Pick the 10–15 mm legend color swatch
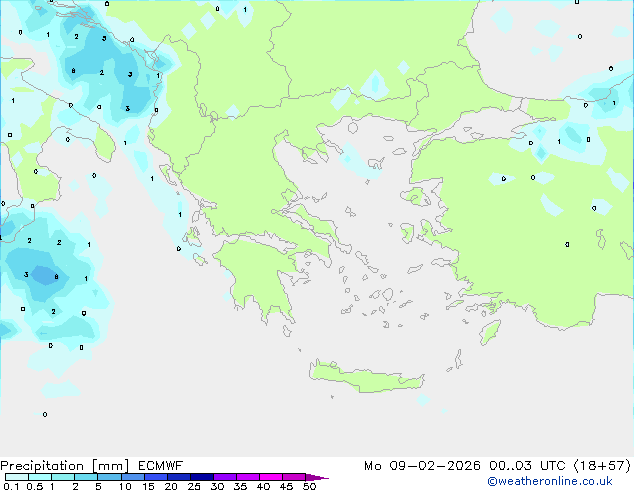 [x=132, y=477]
